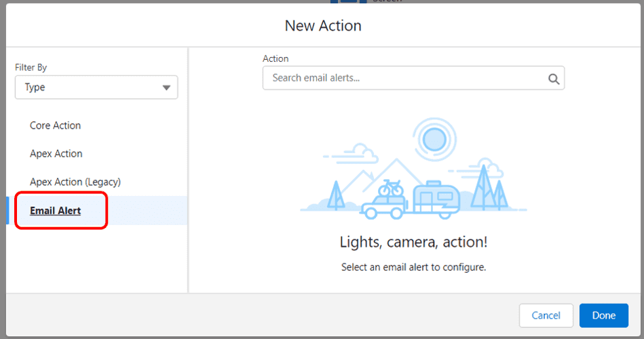The height and width of the screenshot is (339, 644).
Task: Click the Cancel button
Action: click(546, 315)
